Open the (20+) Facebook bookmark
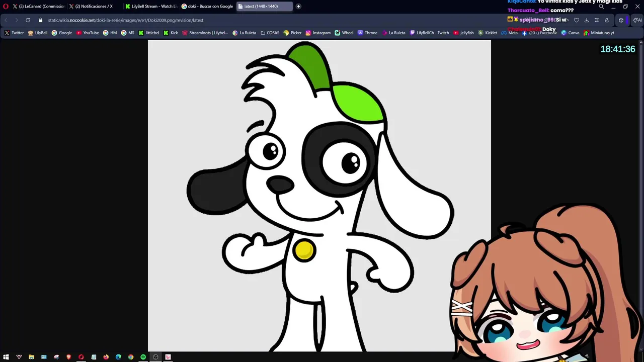This screenshot has height=362, width=644. tap(539, 33)
